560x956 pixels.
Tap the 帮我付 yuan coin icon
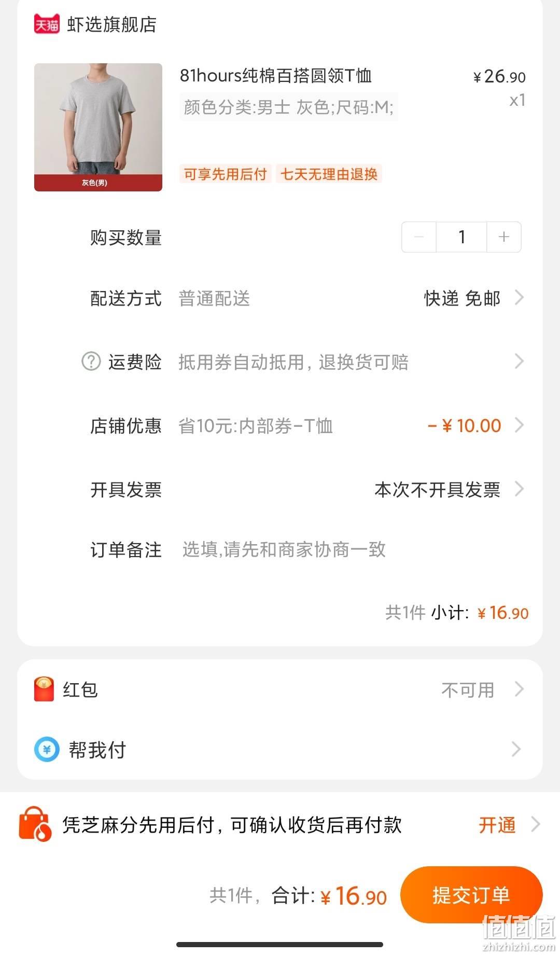tap(47, 750)
